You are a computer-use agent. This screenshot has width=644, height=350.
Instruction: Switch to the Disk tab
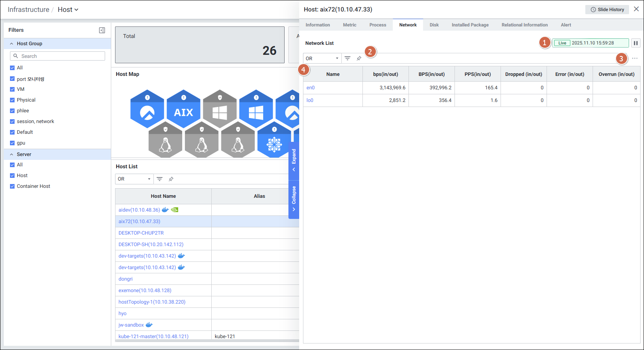pyautogui.click(x=434, y=25)
